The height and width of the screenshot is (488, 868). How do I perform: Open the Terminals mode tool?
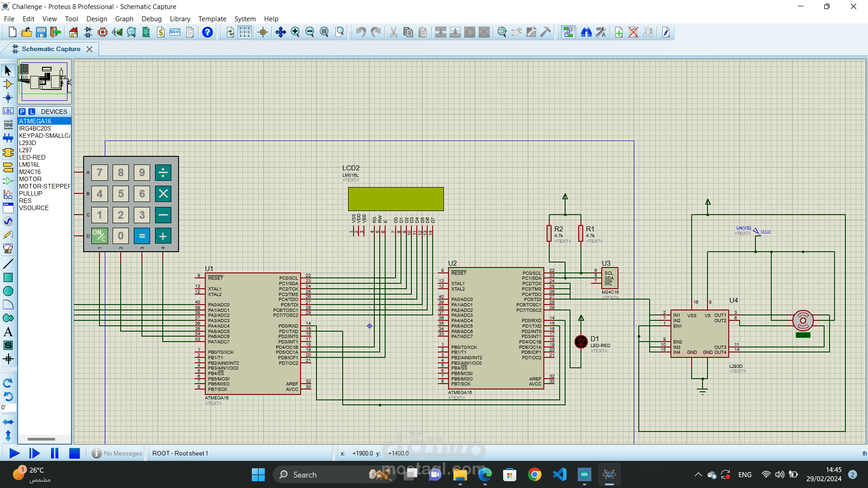(x=8, y=167)
